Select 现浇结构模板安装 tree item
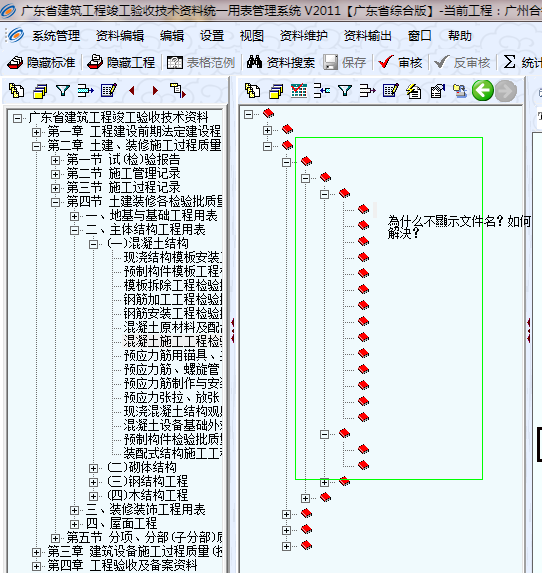 [x=173, y=258]
